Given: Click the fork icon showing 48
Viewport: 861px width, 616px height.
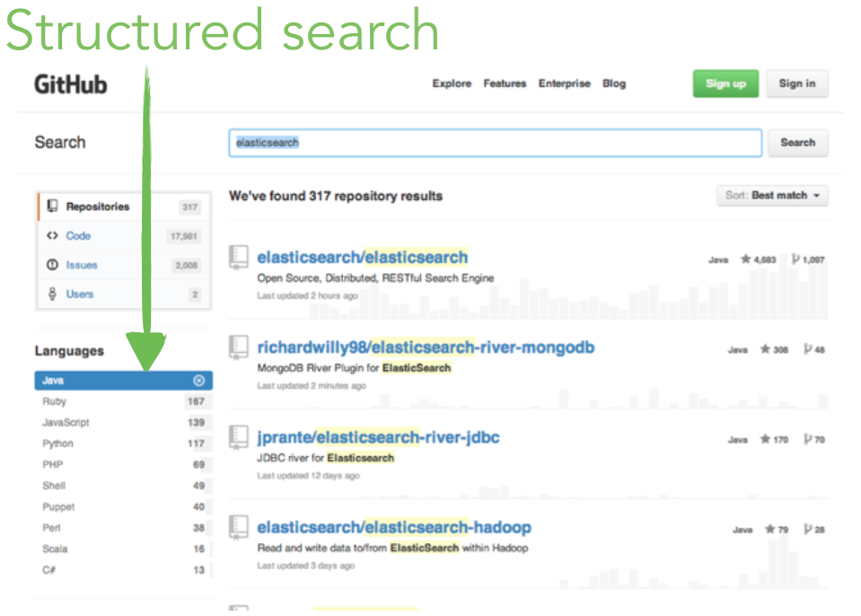Looking at the screenshot, I should pyautogui.click(x=807, y=348).
